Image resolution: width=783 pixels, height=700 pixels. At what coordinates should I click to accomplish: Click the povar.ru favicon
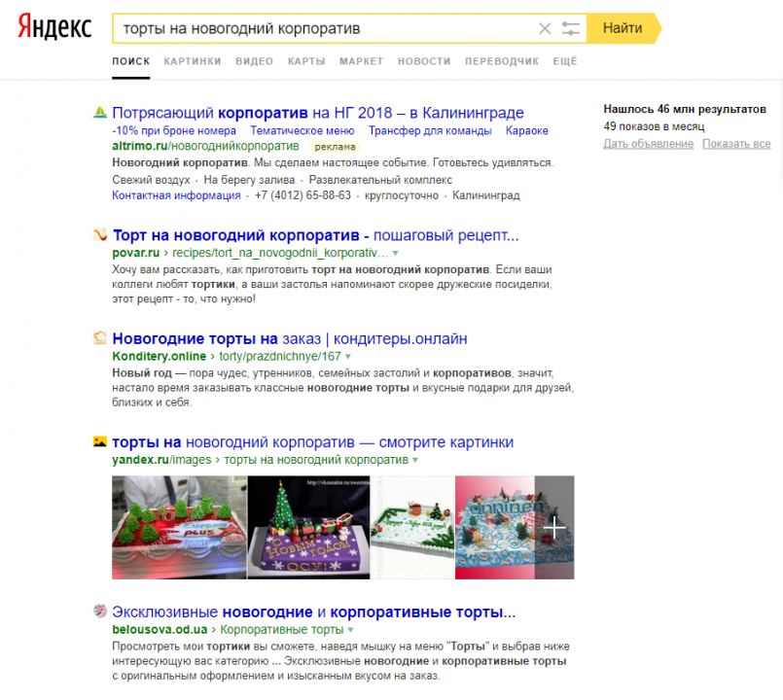pyautogui.click(x=100, y=234)
